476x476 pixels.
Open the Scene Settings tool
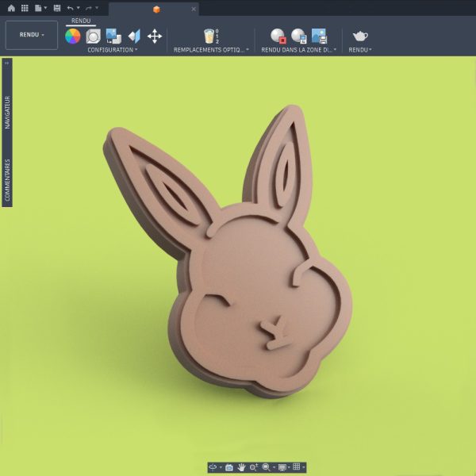tap(93, 36)
